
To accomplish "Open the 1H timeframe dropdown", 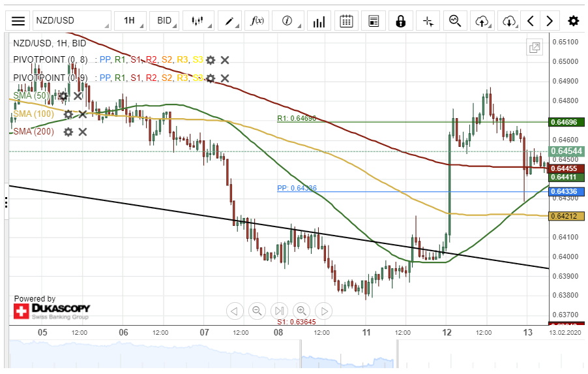I will point(130,21).
